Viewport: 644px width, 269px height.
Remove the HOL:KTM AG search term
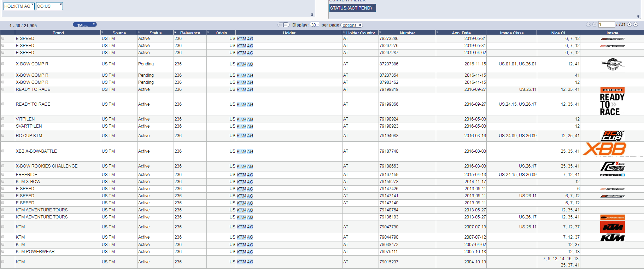33,4
